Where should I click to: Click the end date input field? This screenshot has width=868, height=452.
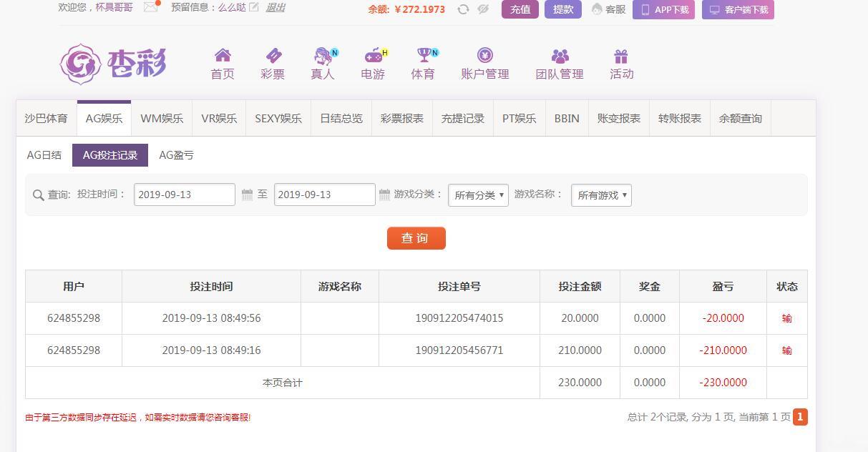pos(325,195)
